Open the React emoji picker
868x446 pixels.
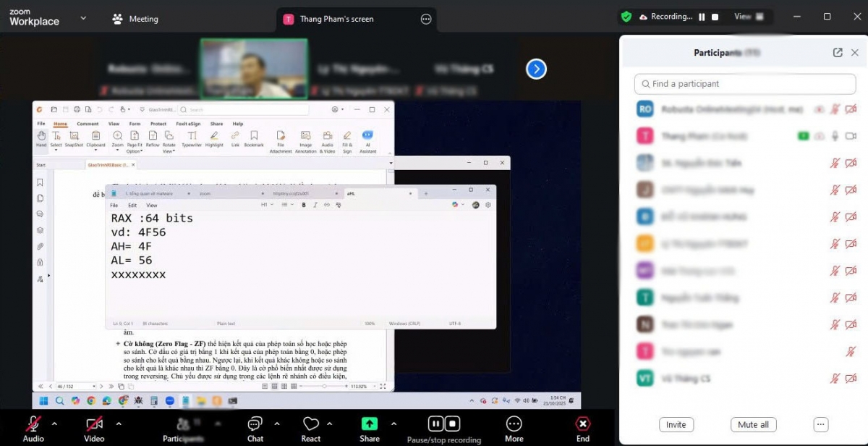tap(310, 428)
